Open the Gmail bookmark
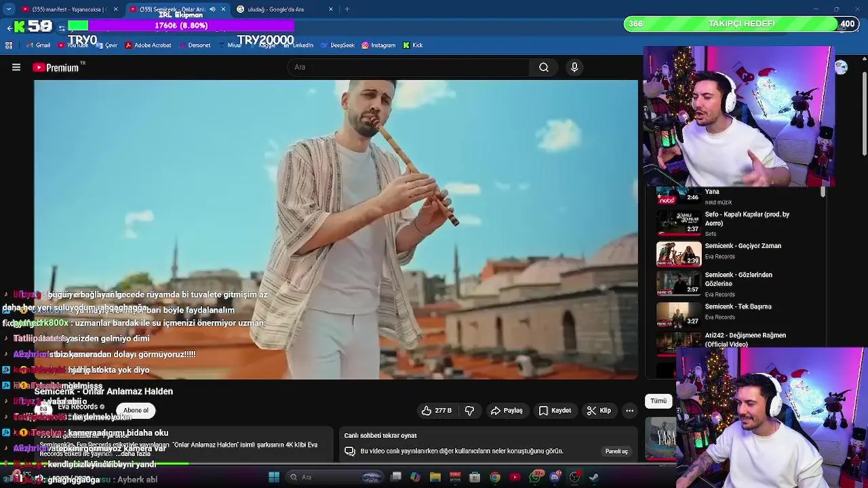The height and width of the screenshot is (488, 868). point(38,45)
